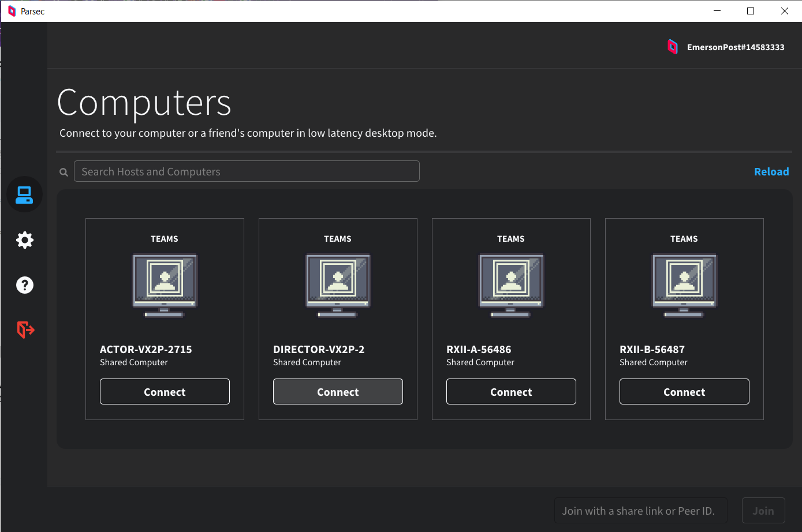
Task: Connect to the DIRECTOR-VX2P-2 computer
Action: click(338, 392)
